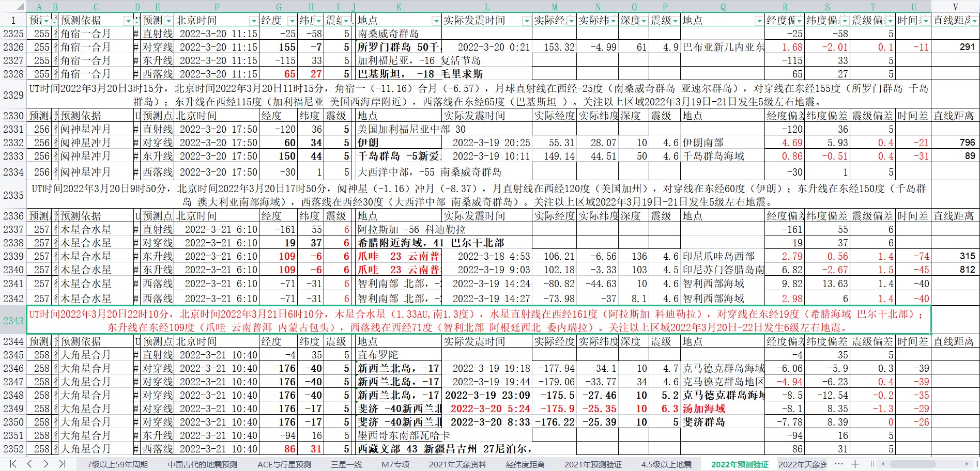980x471 pixels.
Task: Open the column Q 地点 filter dropdown
Action: pos(759,21)
